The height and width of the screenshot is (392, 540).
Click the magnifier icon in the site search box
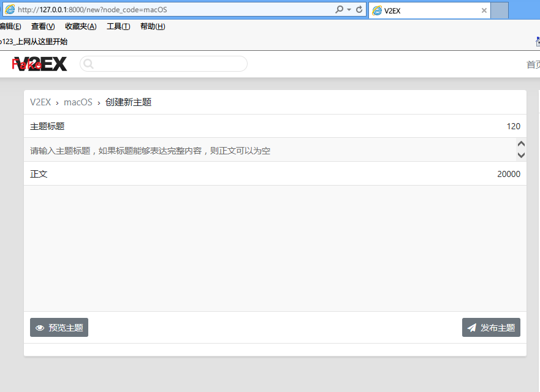(x=88, y=64)
